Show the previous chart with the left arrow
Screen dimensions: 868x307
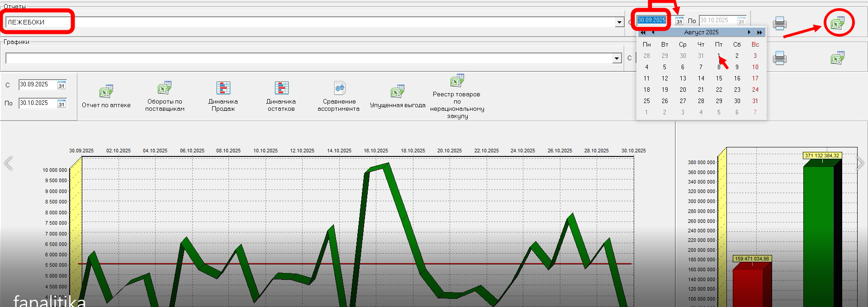pyautogui.click(x=8, y=163)
